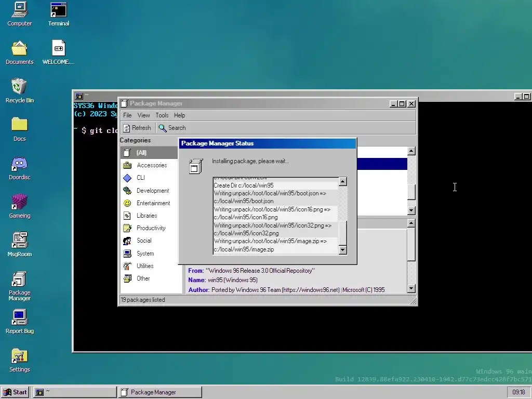This screenshot has width=532, height=399.
Task: Pick the Social category icon
Action: (127, 241)
